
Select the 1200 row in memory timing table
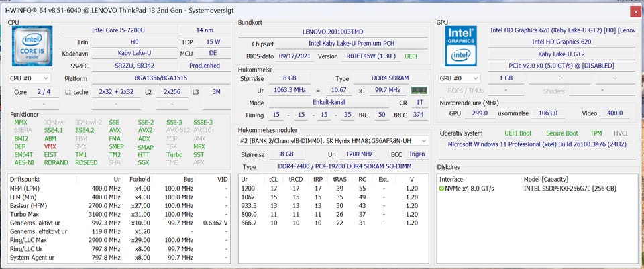click(333, 189)
